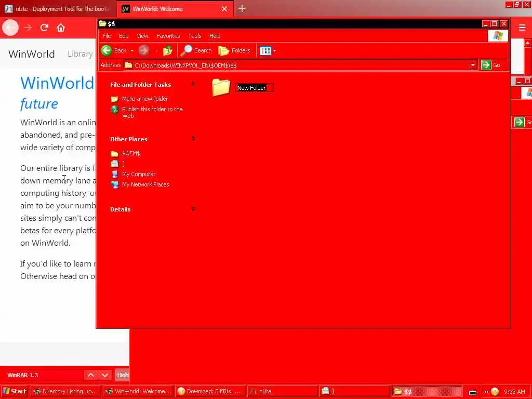Open My Network Places link
This screenshot has width=532, height=399.
coord(145,184)
